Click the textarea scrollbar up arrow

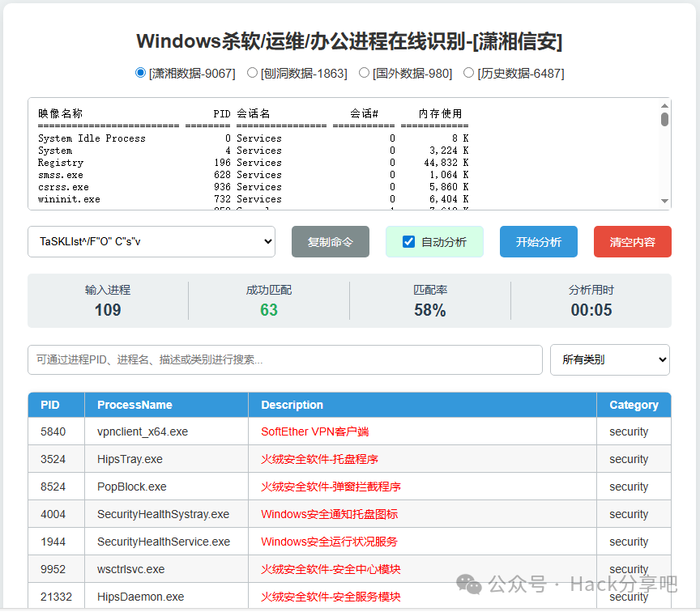[x=664, y=106]
